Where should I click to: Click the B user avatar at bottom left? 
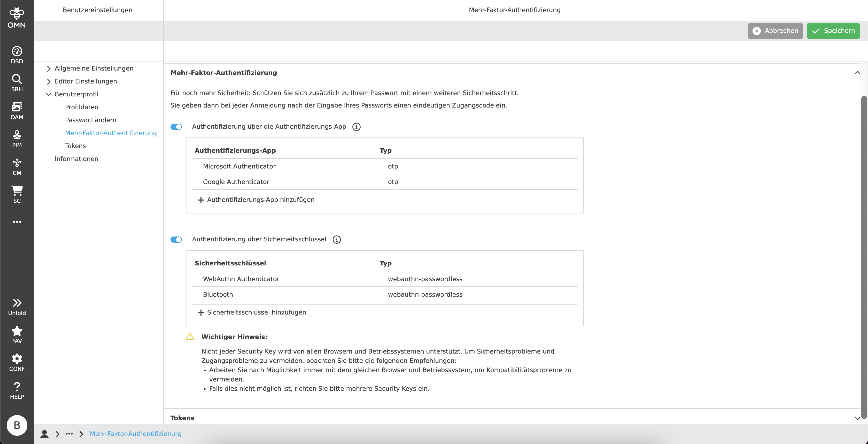17,425
